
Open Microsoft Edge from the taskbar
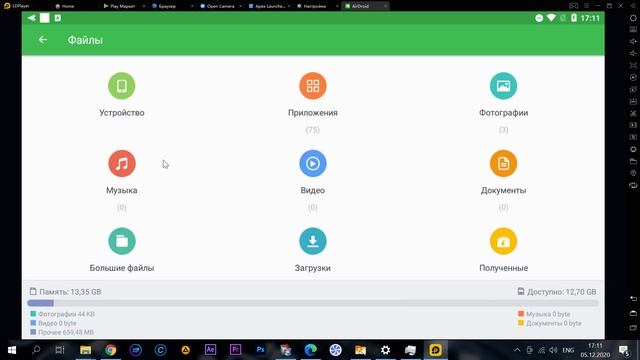click(x=310, y=350)
